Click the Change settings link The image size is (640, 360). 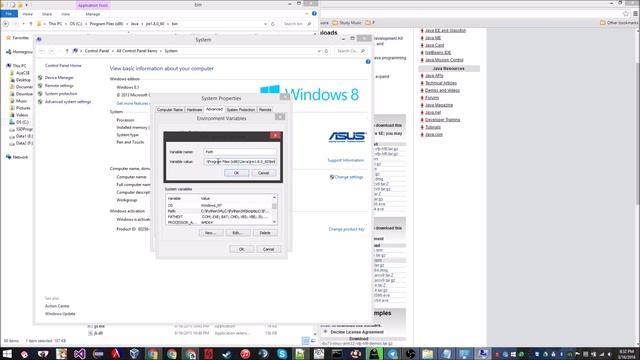pyautogui.click(x=349, y=177)
